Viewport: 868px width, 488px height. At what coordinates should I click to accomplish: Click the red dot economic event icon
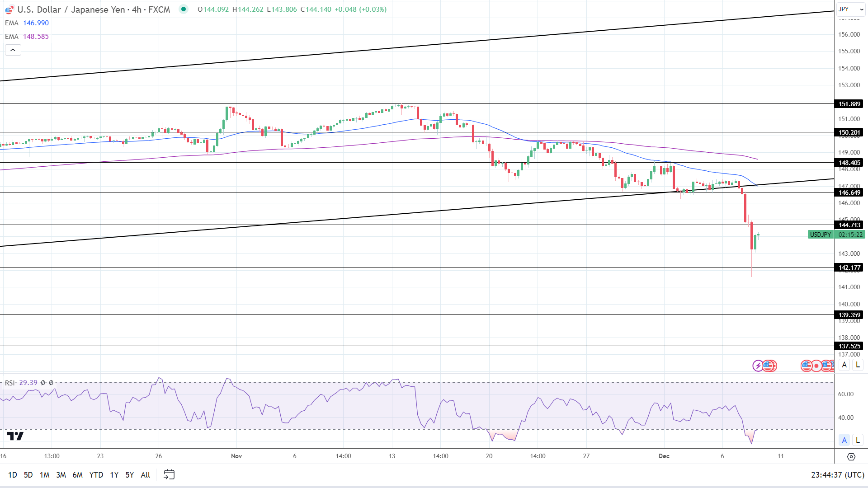pyautogui.click(x=816, y=366)
